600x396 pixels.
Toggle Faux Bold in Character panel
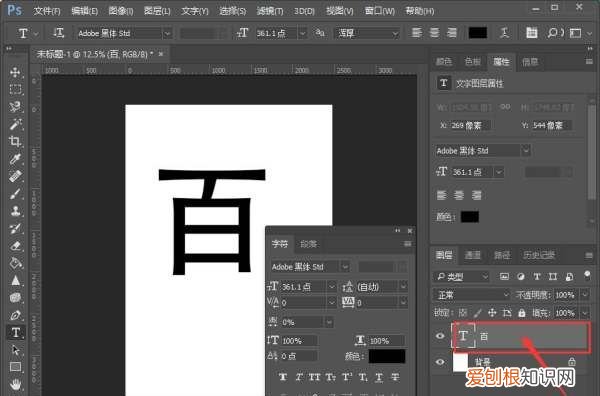point(283,377)
